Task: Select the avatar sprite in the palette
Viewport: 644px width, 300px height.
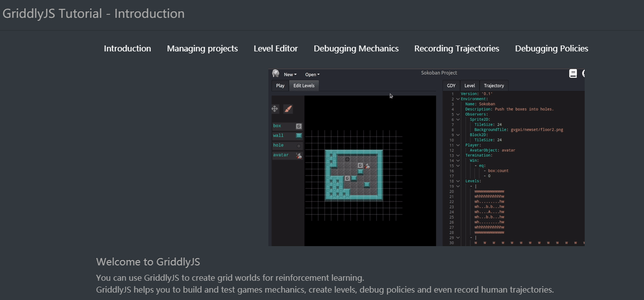Action: click(x=287, y=155)
